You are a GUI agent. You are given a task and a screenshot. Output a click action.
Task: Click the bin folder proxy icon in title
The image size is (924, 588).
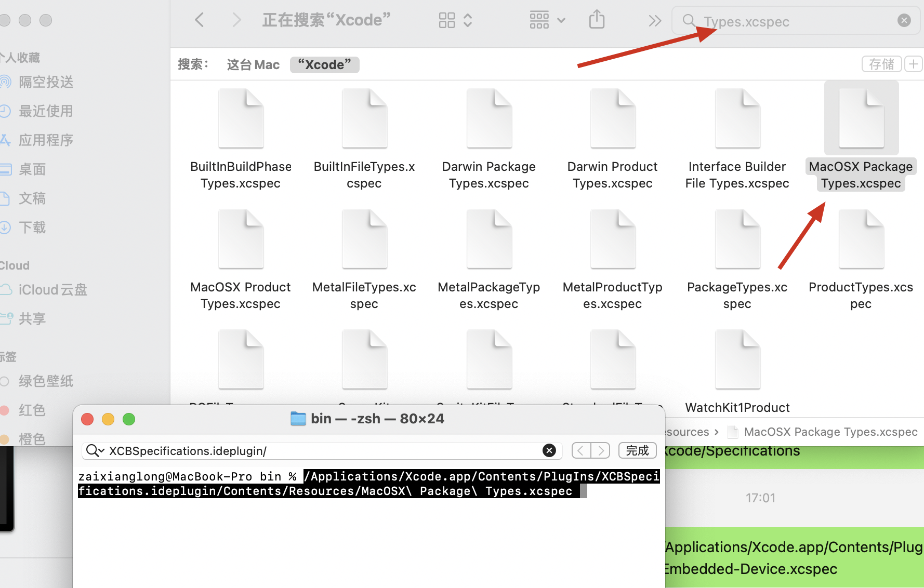[298, 419]
